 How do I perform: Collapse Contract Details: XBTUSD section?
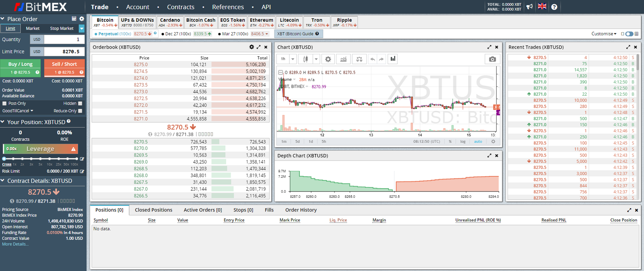(2, 181)
